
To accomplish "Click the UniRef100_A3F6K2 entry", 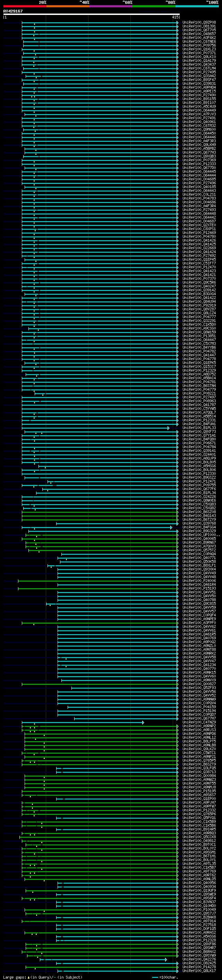I will [x=199, y=38].
